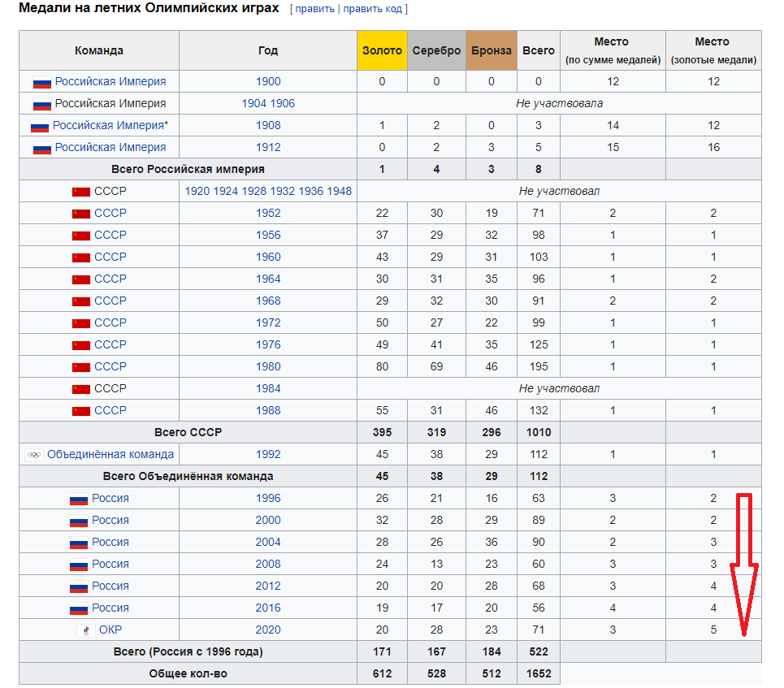Open the 1984 Olympics year link
784x688 pixels.
pyautogui.click(x=268, y=388)
